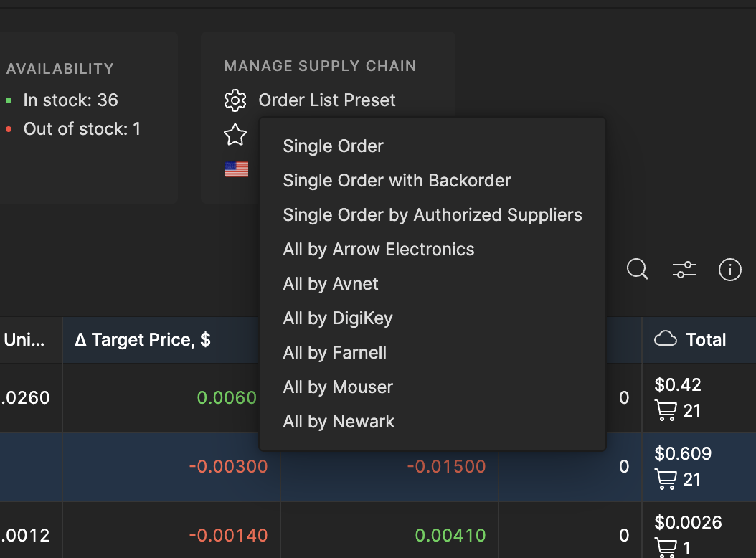
Task: Click the cart icon on the $0.609 row
Action: coord(667,479)
